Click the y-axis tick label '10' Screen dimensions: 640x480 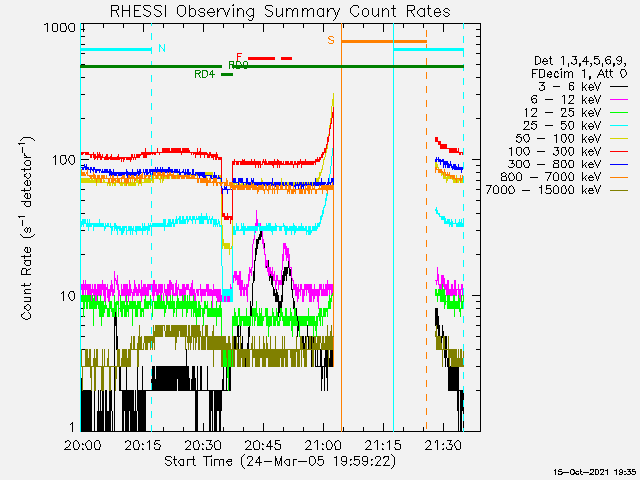tap(68, 296)
